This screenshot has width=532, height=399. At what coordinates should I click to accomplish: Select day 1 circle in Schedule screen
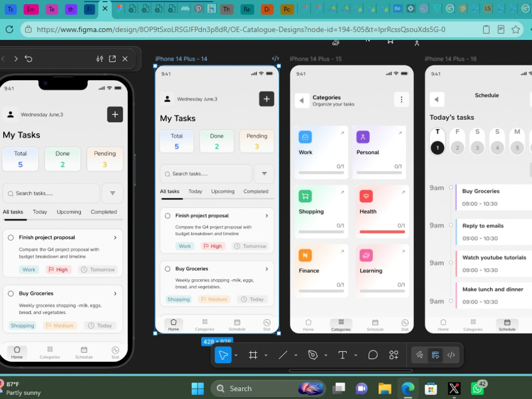tap(437, 147)
